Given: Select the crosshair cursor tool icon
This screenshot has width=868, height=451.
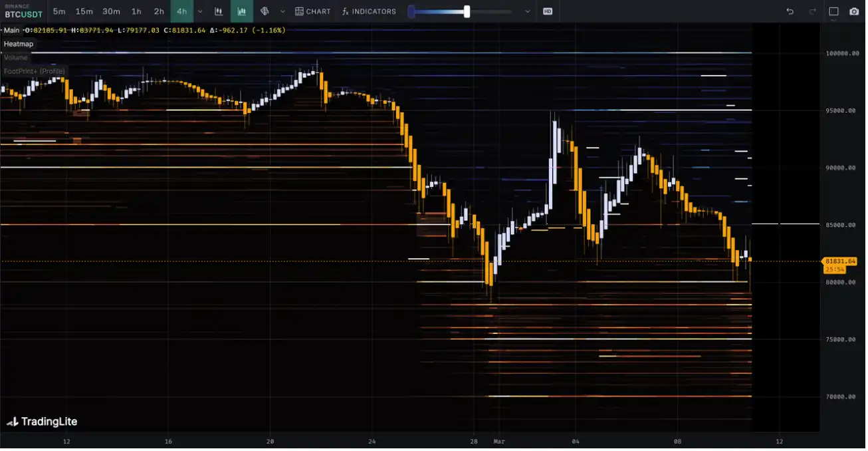Looking at the screenshot, I should (265, 11).
